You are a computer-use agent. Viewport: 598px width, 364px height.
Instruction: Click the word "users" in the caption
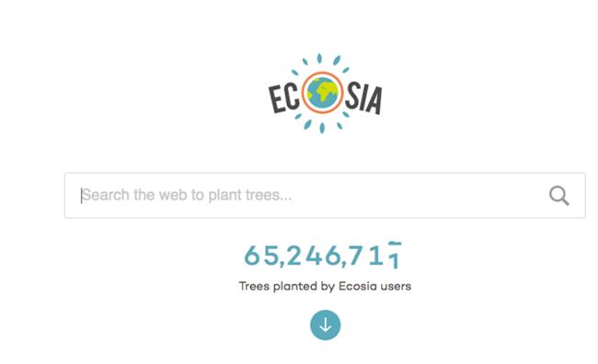396,286
